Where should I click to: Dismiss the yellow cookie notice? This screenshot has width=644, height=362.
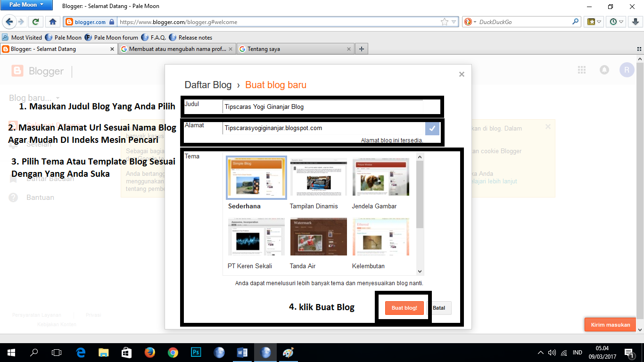[x=547, y=127]
